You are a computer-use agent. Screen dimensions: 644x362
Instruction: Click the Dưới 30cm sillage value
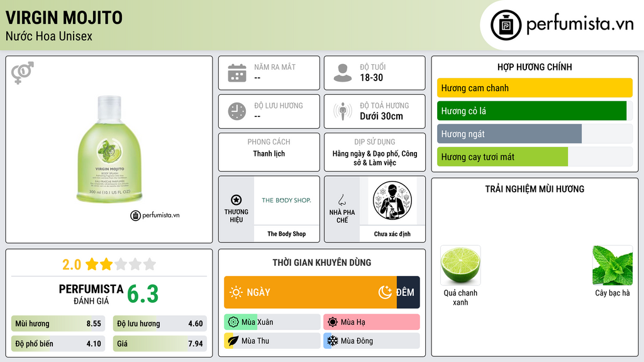tap(382, 116)
